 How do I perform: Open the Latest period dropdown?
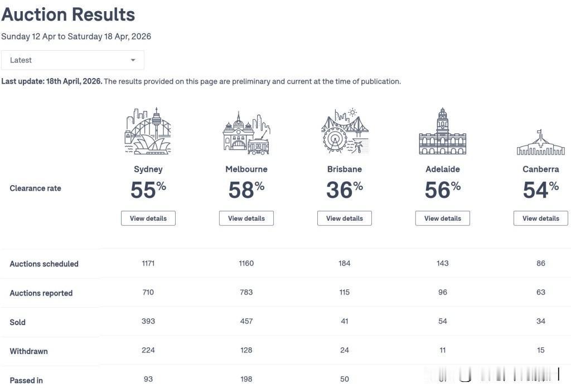click(x=72, y=60)
